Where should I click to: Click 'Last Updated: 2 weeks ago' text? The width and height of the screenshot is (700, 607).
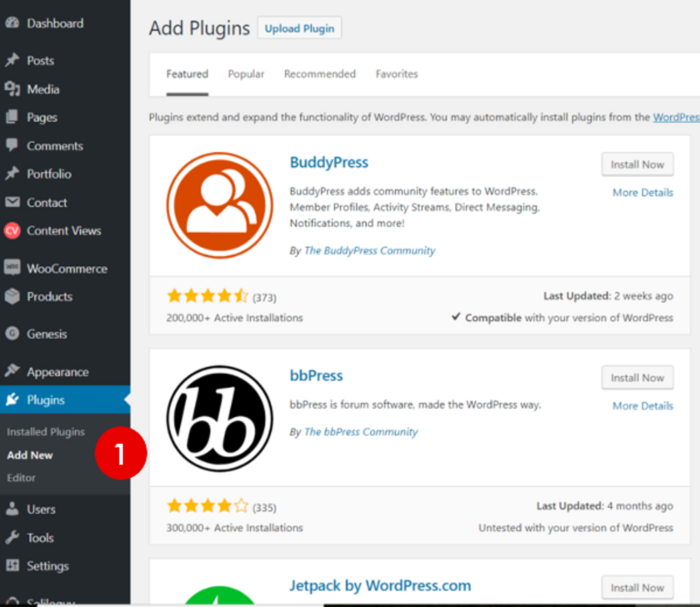(608, 295)
